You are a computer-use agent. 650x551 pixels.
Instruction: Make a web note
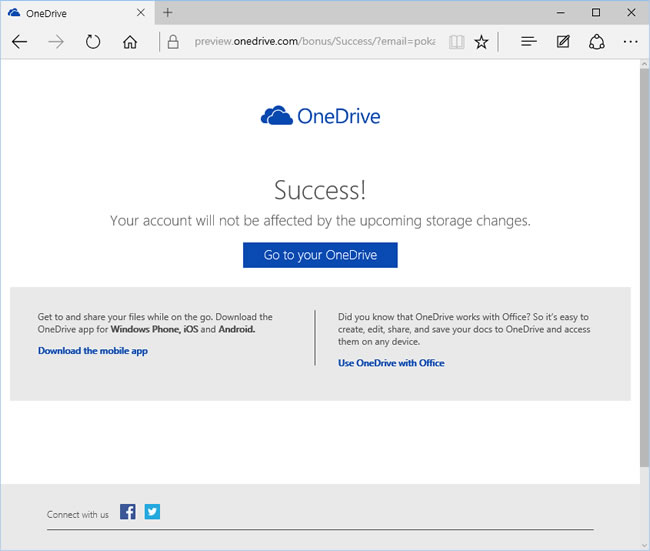coord(563,41)
